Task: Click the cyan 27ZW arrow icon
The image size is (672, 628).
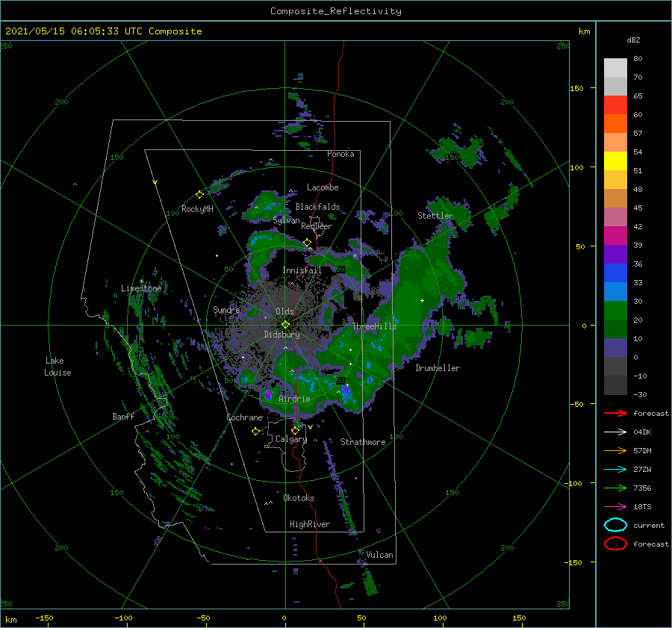Action: point(615,470)
